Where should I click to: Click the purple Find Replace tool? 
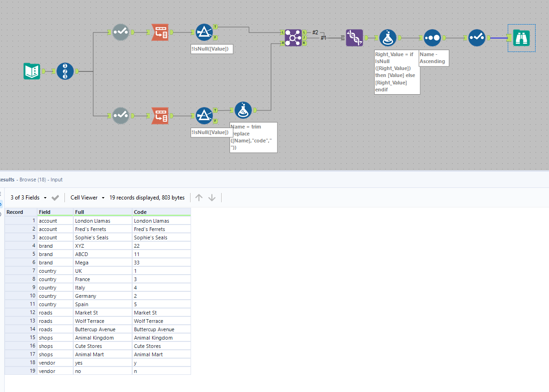coord(354,38)
